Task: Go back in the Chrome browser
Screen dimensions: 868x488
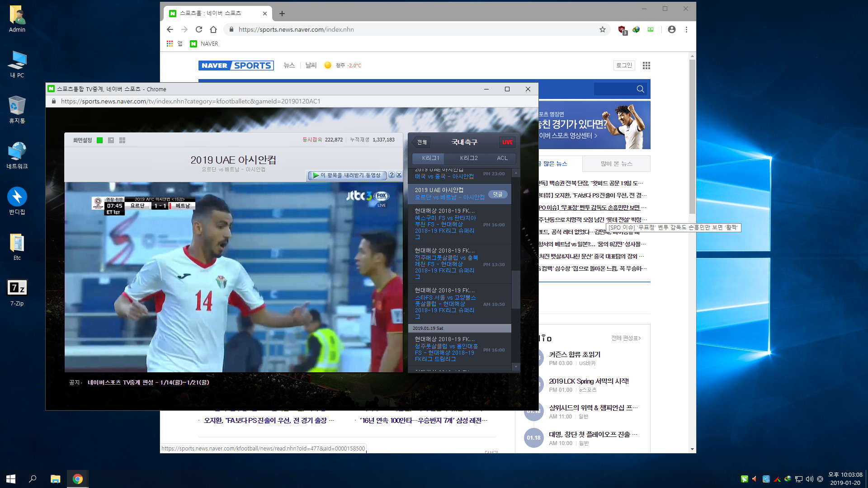Action: 170,29
